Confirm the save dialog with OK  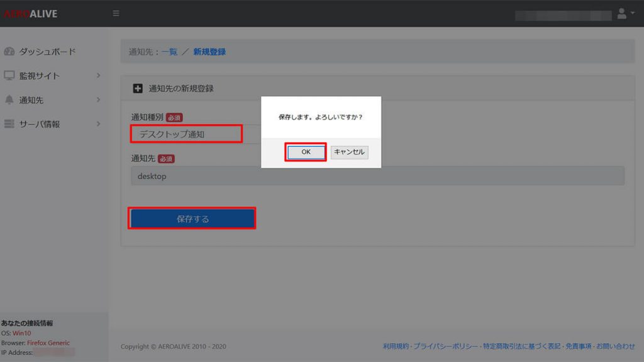306,152
